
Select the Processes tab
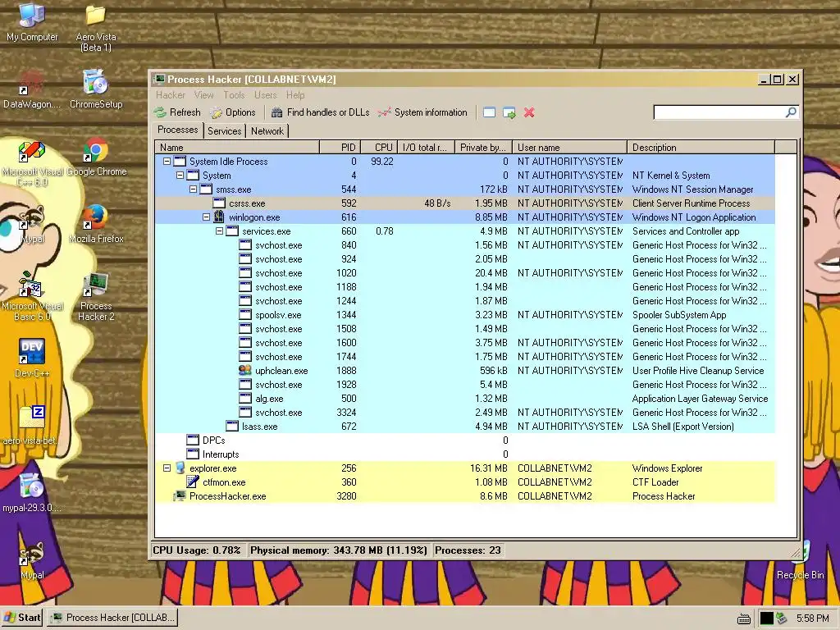pyautogui.click(x=178, y=130)
